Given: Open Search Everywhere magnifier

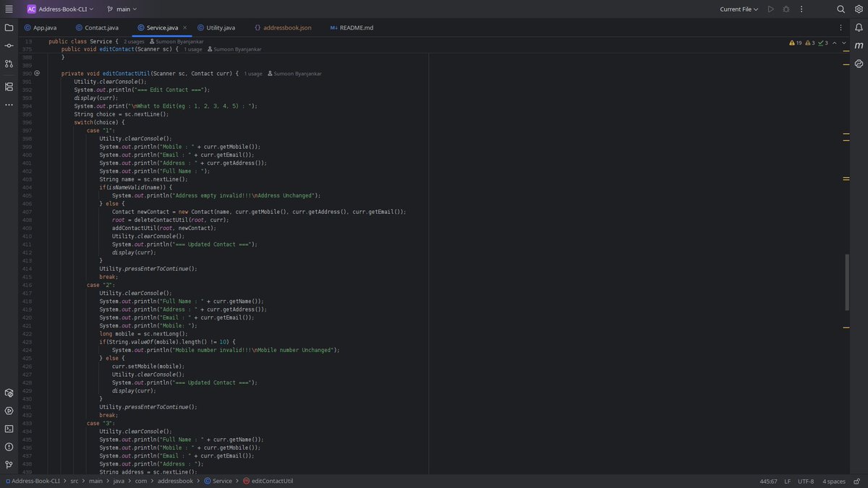Looking at the screenshot, I should pos(841,9).
